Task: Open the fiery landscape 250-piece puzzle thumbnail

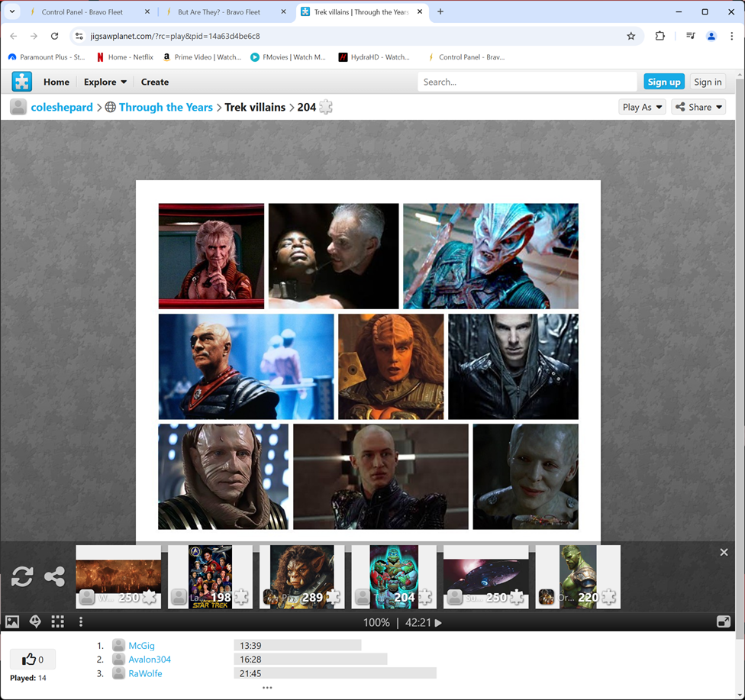Action: pos(118,577)
